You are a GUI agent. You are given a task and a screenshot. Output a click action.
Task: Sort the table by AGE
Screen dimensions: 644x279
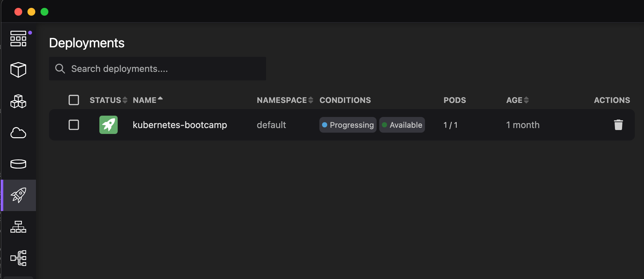pyautogui.click(x=526, y=100)
